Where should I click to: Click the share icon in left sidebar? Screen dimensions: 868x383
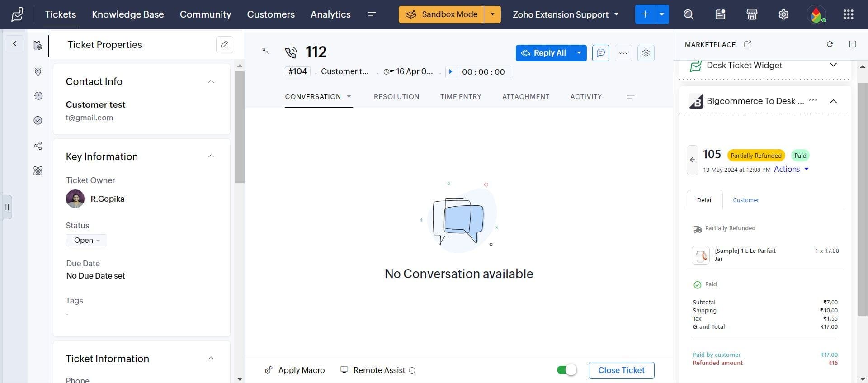(38, 146)
